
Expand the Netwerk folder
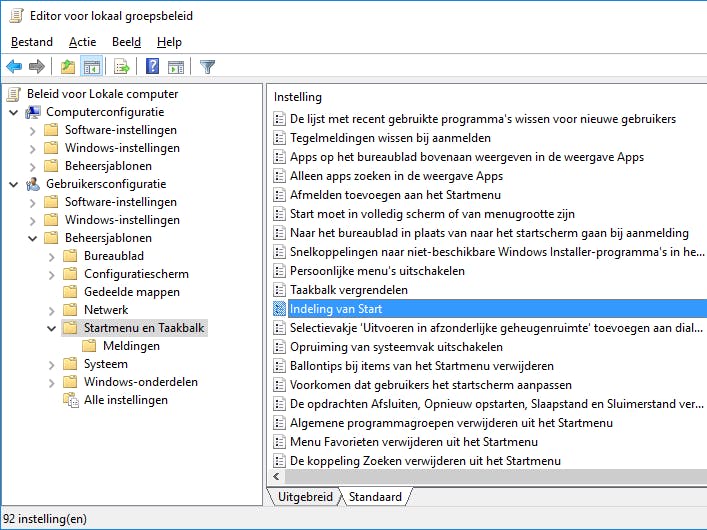click(51, 311)
